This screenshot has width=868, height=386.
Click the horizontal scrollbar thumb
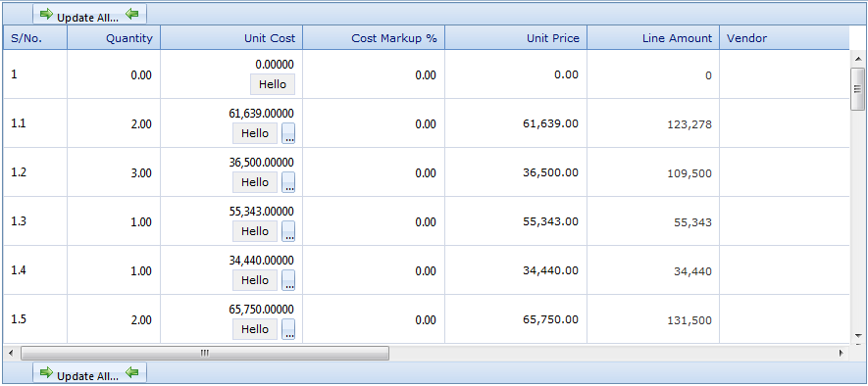[x=205, y=353]
